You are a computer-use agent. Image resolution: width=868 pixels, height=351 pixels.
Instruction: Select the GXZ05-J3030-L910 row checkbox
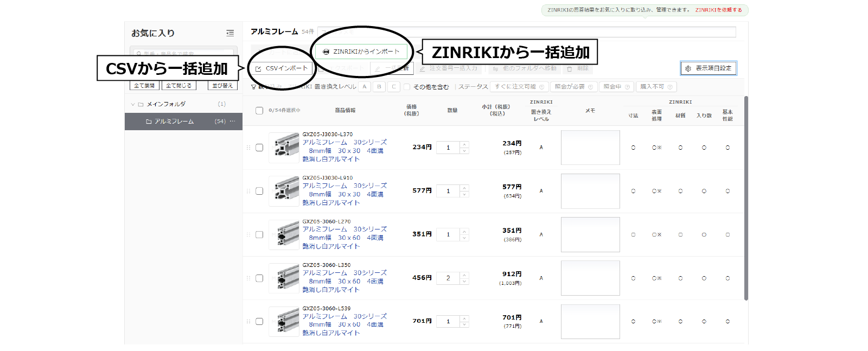[x=259, y=191]
